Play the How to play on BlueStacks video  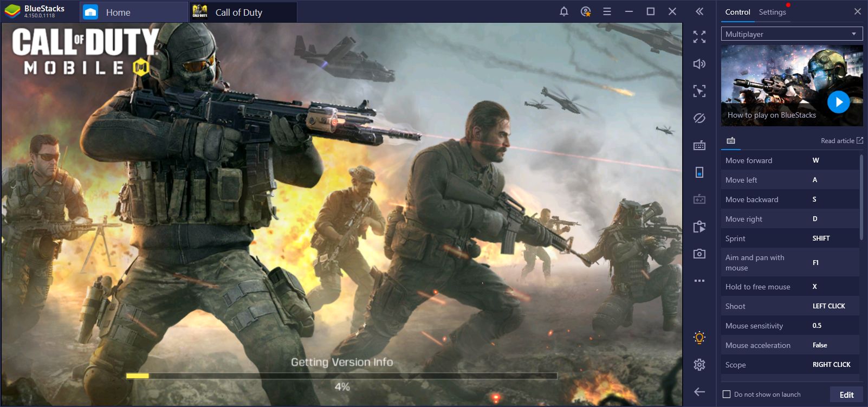(838, 102)
